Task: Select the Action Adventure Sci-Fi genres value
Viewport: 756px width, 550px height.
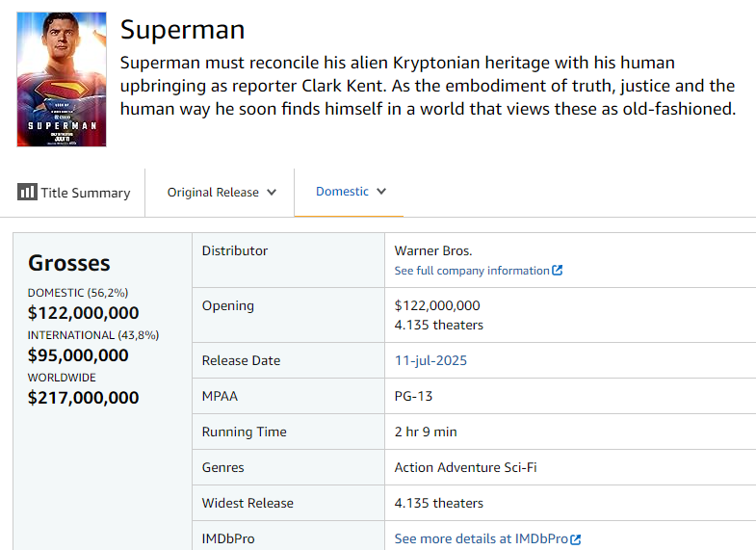Action: tap(466, 467)
